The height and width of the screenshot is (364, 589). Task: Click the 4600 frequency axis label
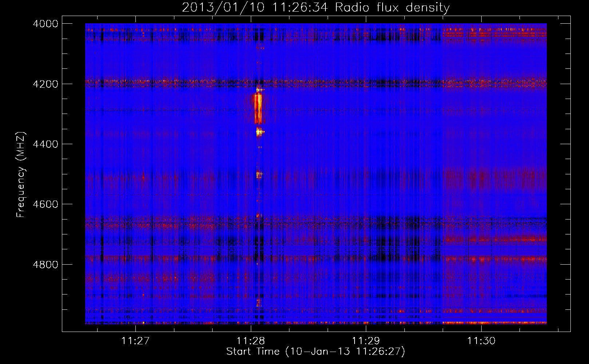46,204
